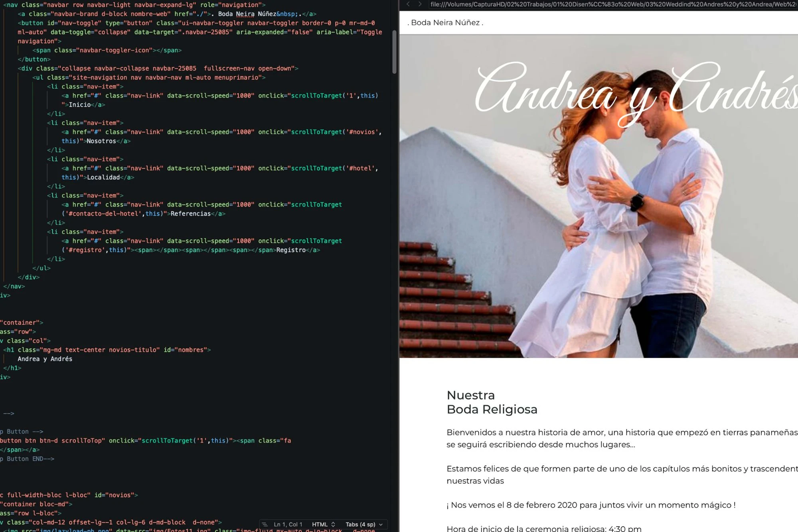The image size is (798, 532).
Task: Click the closing </nav> tag line
Action: [x=14, y=286]
